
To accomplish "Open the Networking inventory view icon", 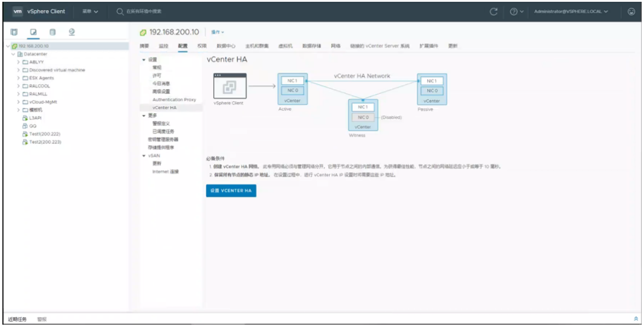I will click(72, 32).
